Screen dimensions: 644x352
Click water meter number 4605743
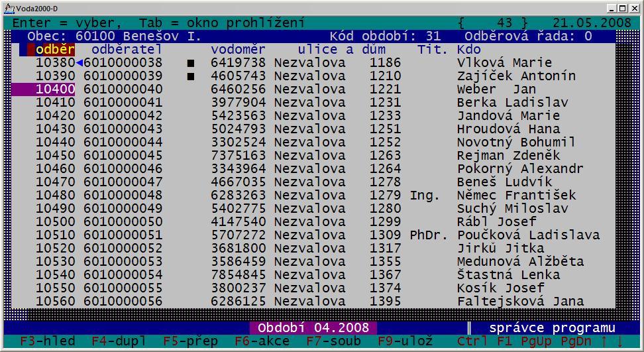tap(239, 76)
